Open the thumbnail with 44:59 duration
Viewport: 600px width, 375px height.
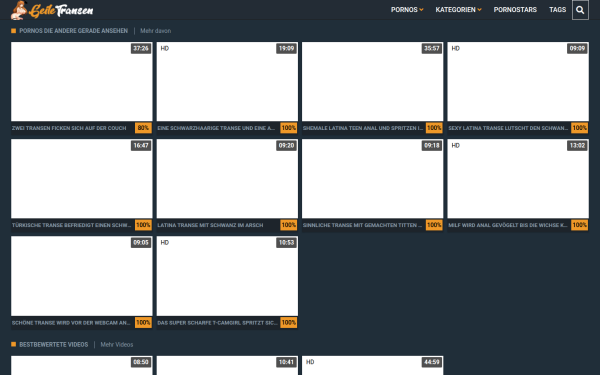click(372, 365)
